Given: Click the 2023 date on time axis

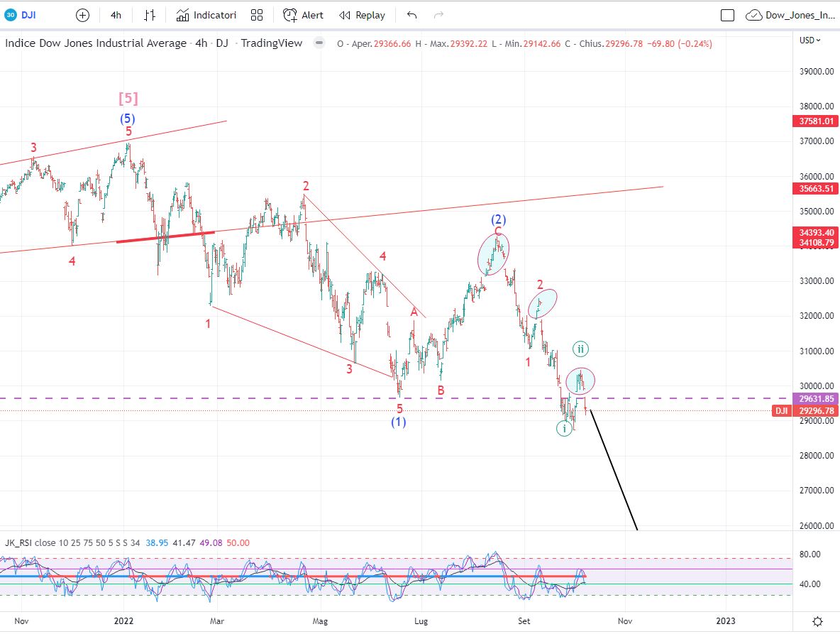Looking at the screenshot, I should pyautogui.click(x=726, y=621).
